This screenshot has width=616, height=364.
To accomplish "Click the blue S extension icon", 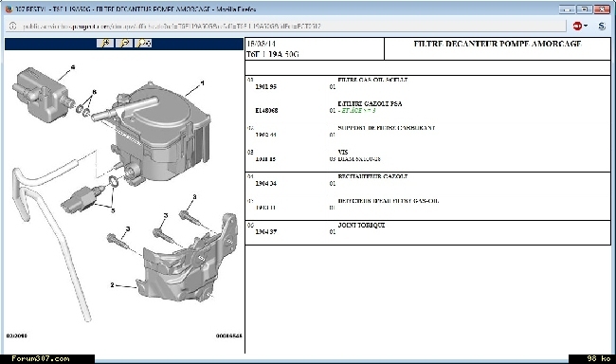I will coord(602,26).
